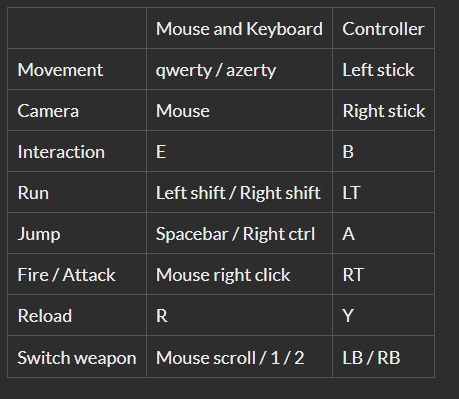Click the Left shift / Right shift cell
This screenshot has width=459, height=399.
239,193
